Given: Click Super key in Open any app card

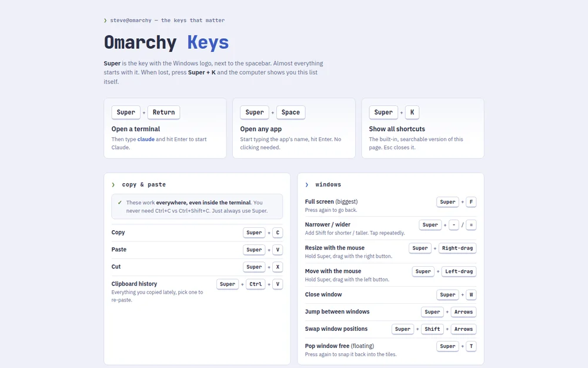Looking at the screenshot, I should point(255,112).
